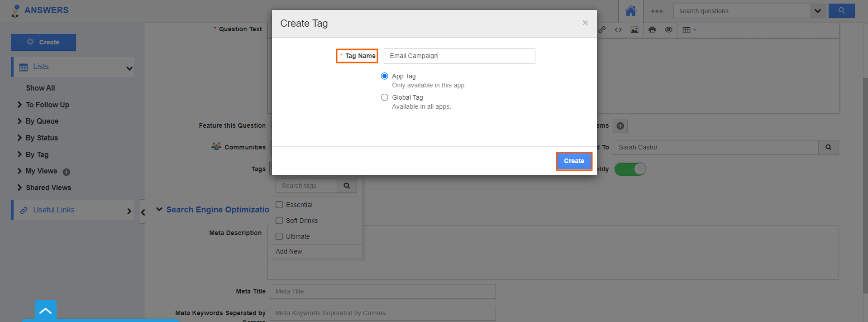Check the Essential tag checkbox
Screen dimensions: 868x322
(279, 205)
